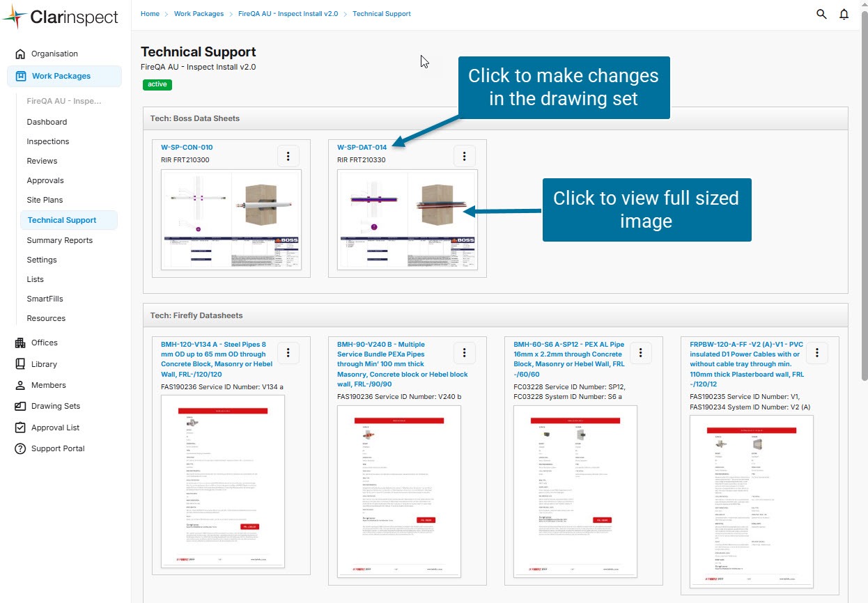Open options menu for W-SP-CON-010
This screenshot has height=603, width=868.
(288, 156)
